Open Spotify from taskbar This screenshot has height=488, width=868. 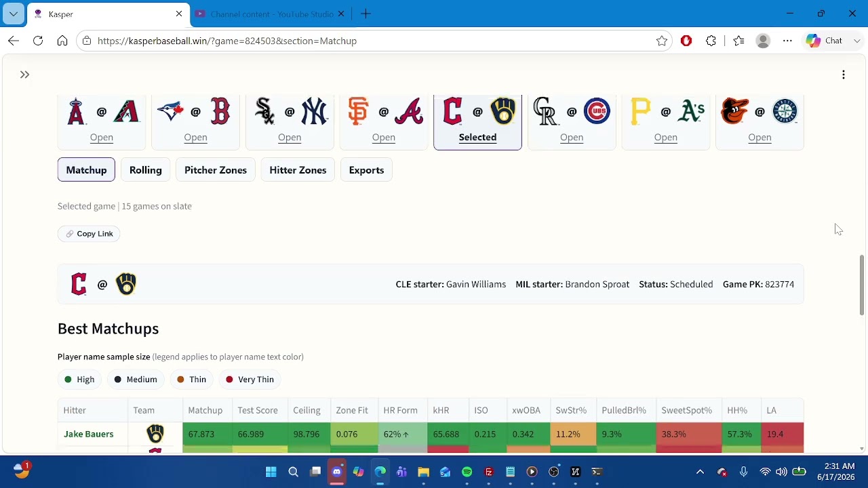467,472
